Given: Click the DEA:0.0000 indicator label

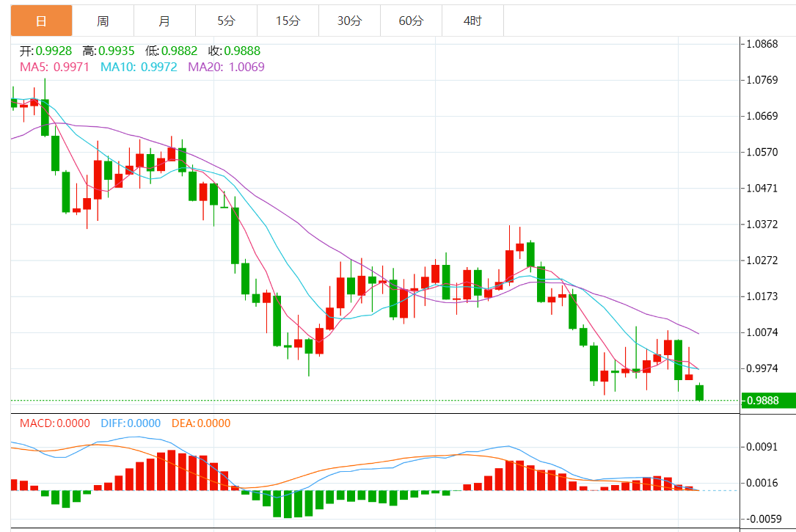Looking at the screenshot, I should (x=201, y=423).
